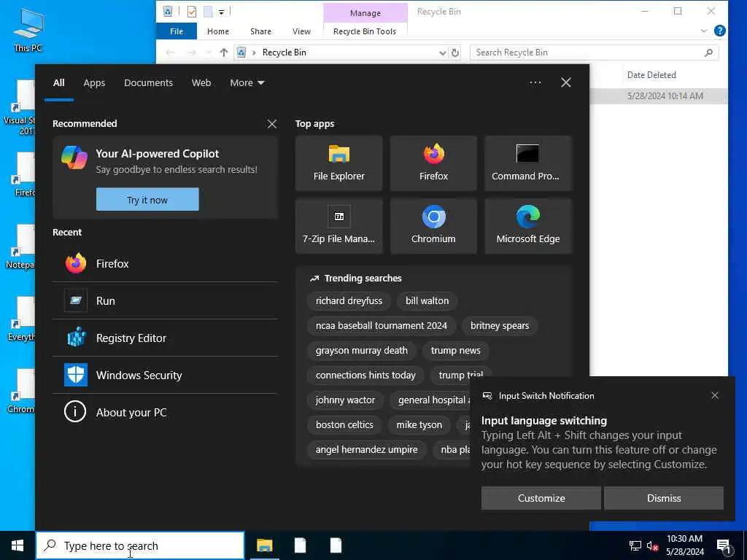This screenshot has height=560, width=747.
Task: Open the View ribbon tab
Action: tap(301, 31)
